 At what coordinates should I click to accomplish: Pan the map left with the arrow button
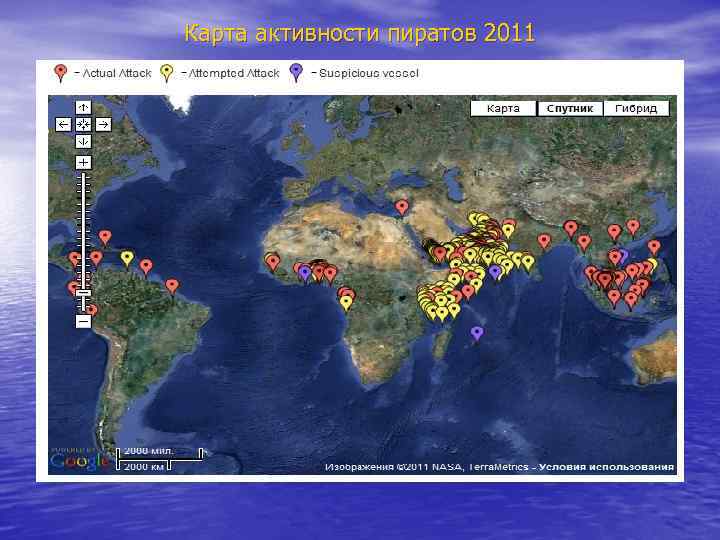(63, 124)
